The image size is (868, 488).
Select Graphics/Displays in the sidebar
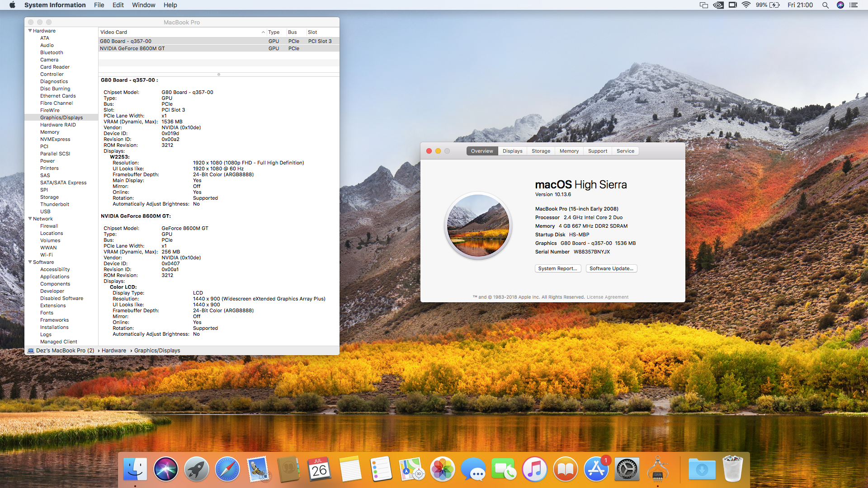61,117
